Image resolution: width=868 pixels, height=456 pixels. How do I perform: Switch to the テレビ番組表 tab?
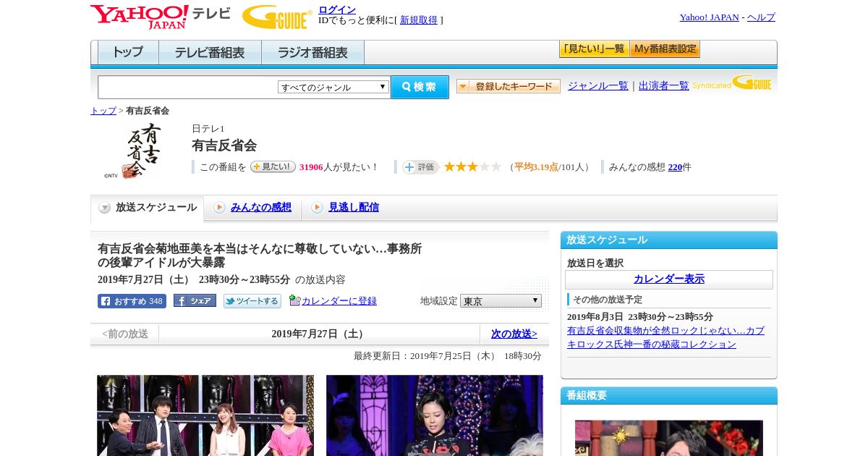point(210,53)
